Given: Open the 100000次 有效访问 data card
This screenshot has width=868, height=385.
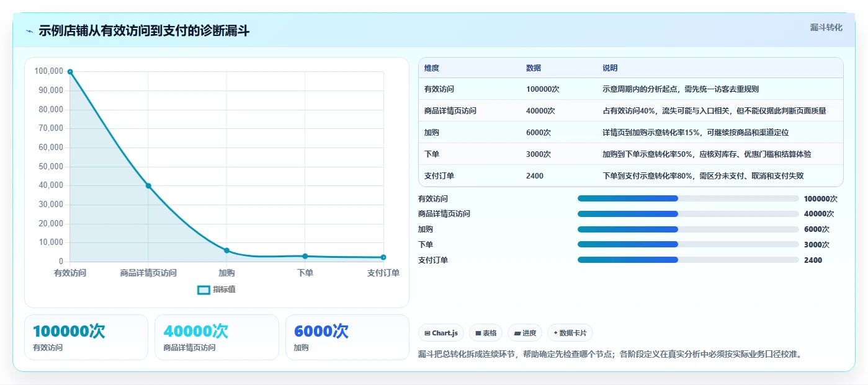Looking at the screenshot, I should pyautogui.click(x=86, y=337).
